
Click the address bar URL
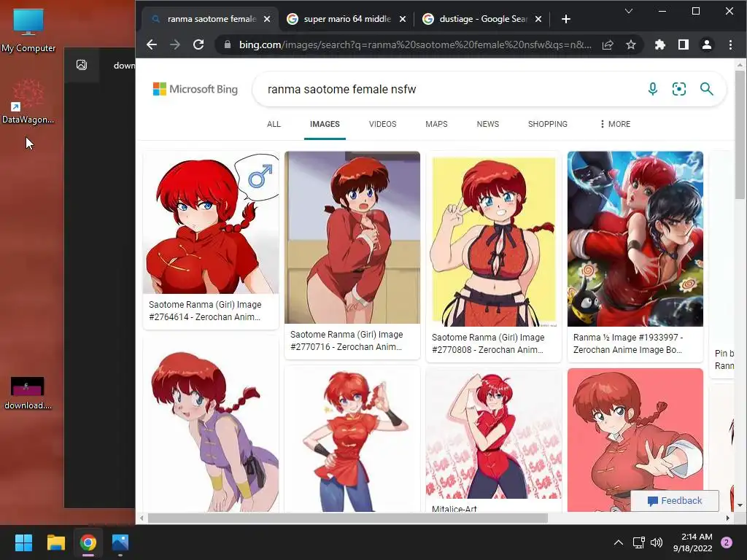414,44
